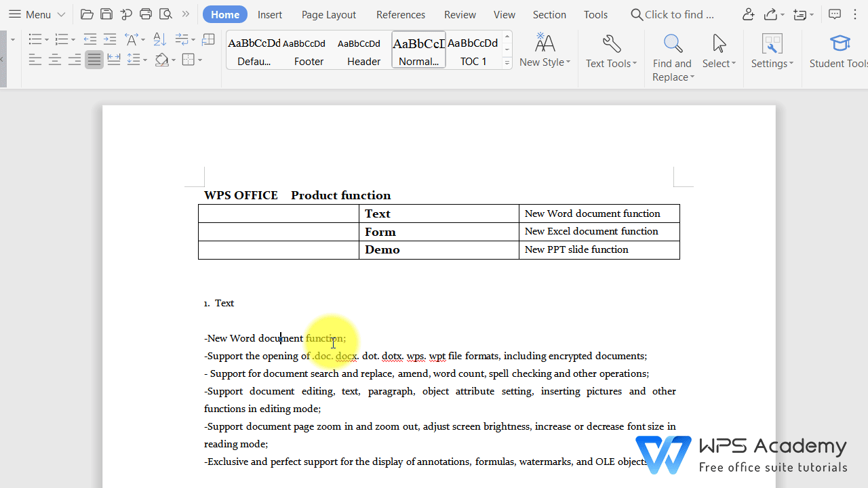Screen dimensions: 868x488
Task: Enable center text alignment
Action: click(54, 60)
